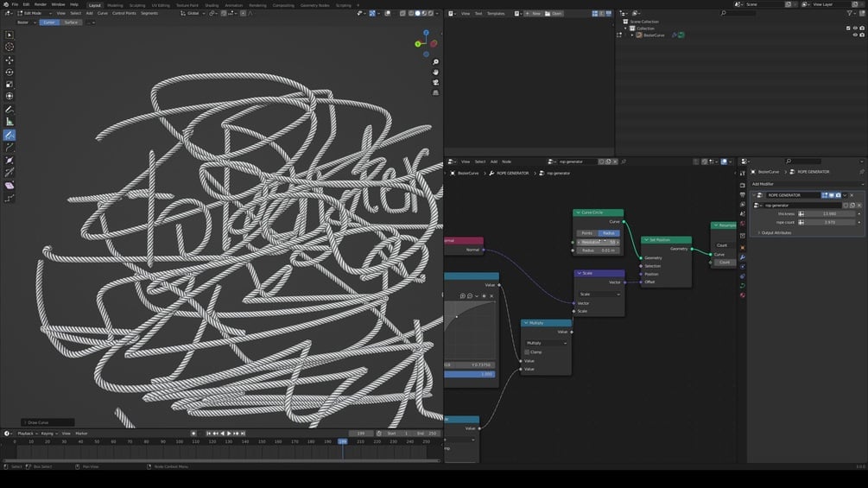Click New in the text editor header
The width and height of the screenshot is (868, 488).
pyautogui.click(x=533, y=13)
